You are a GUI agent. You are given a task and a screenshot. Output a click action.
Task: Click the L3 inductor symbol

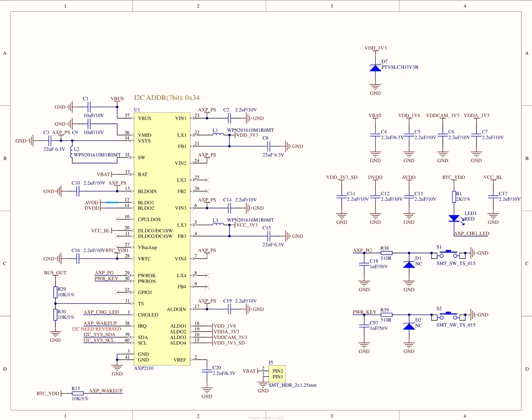(x=218, y=224)
